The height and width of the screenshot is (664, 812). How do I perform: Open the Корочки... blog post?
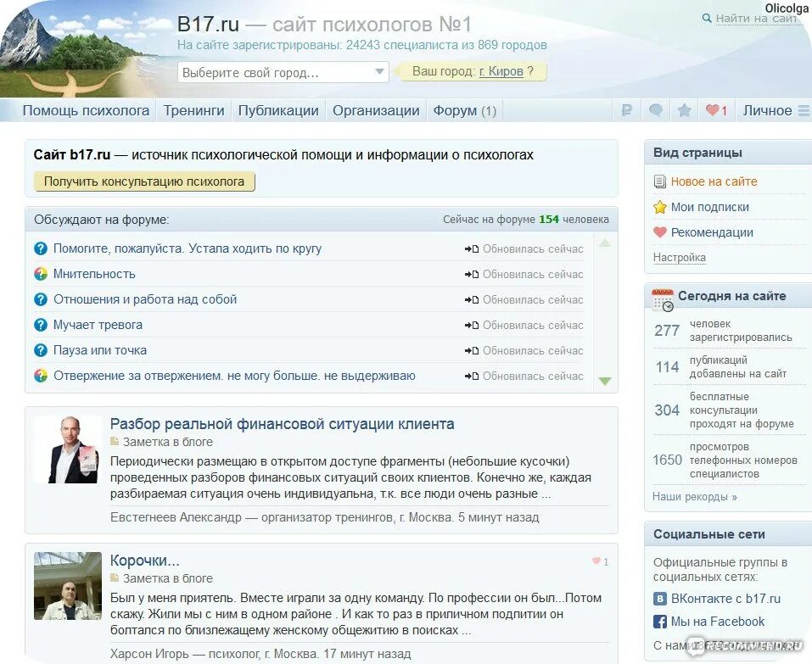click(144, 561)
